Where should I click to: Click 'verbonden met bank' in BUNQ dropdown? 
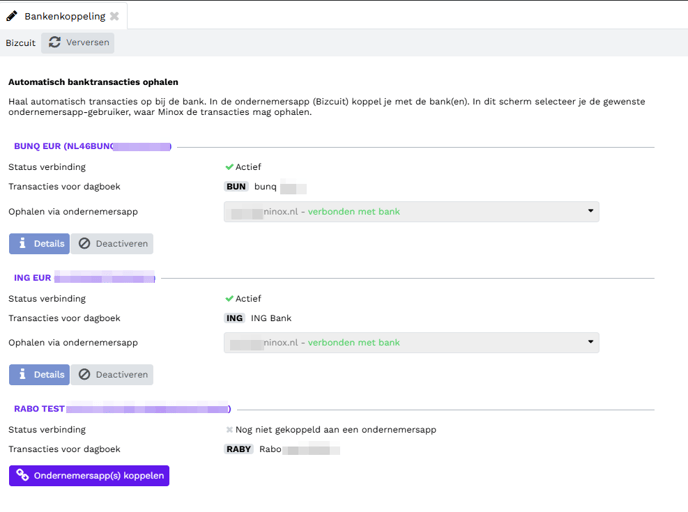coord(354,211)
